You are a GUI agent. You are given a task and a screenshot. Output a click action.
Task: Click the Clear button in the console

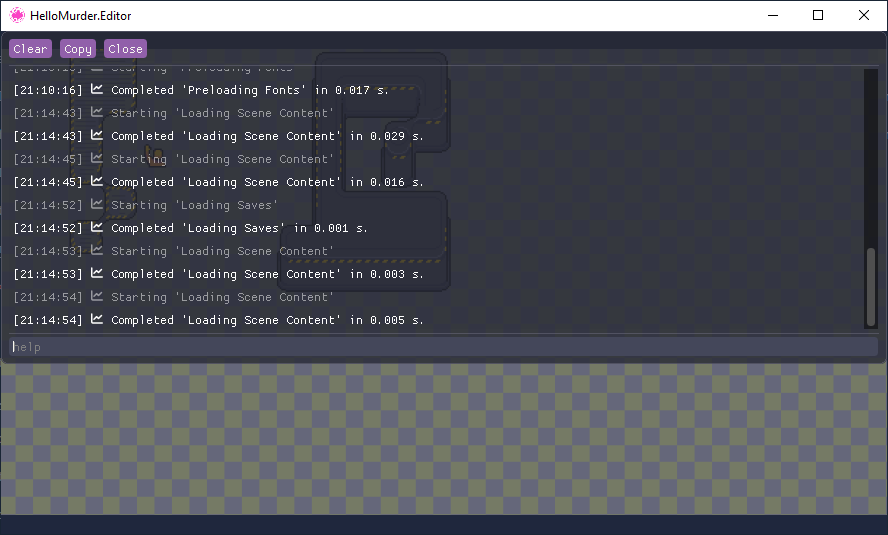[x=30, y=49]
